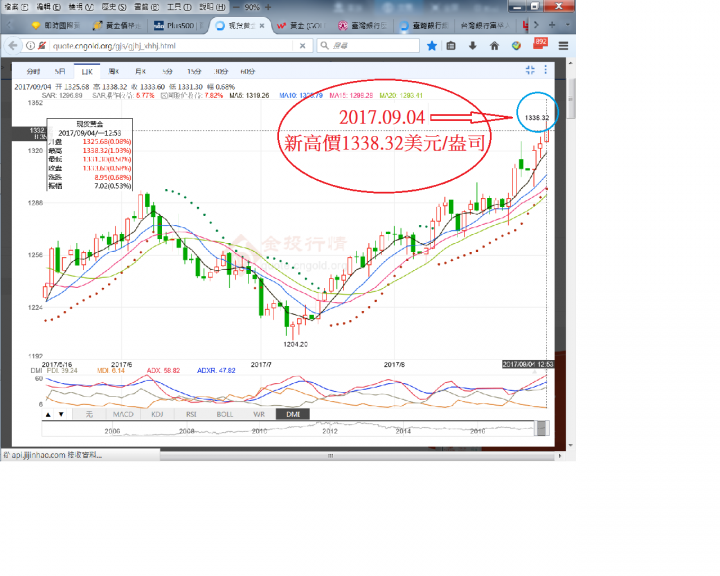
Task: Close the active 現貨黃金 tab
Action: (262, 26)
